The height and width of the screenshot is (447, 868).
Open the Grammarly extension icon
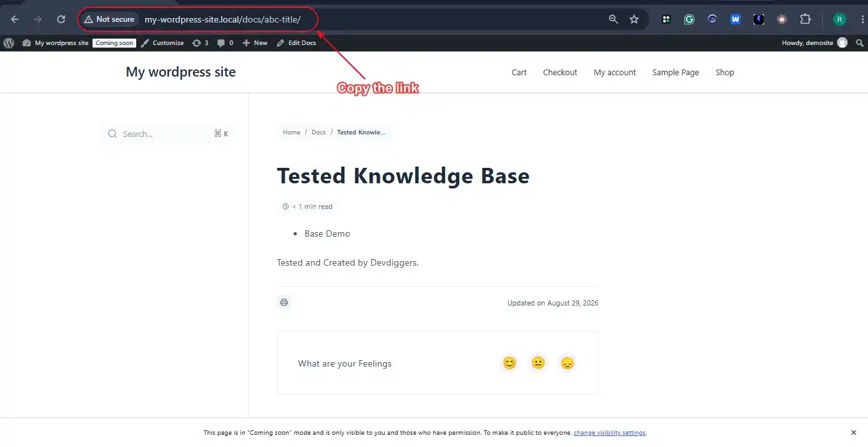coord(689,19)
